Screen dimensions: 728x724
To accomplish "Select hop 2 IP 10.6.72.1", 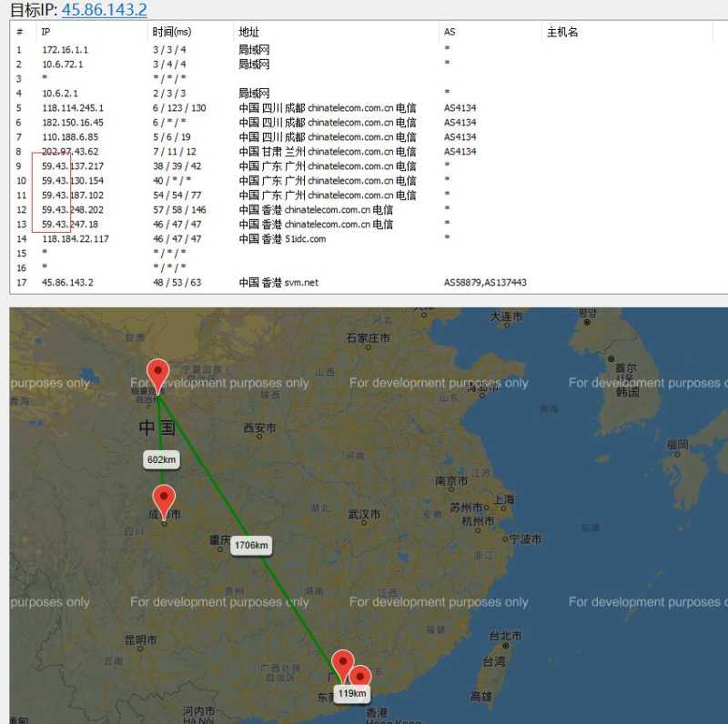I will coord(63,64).
